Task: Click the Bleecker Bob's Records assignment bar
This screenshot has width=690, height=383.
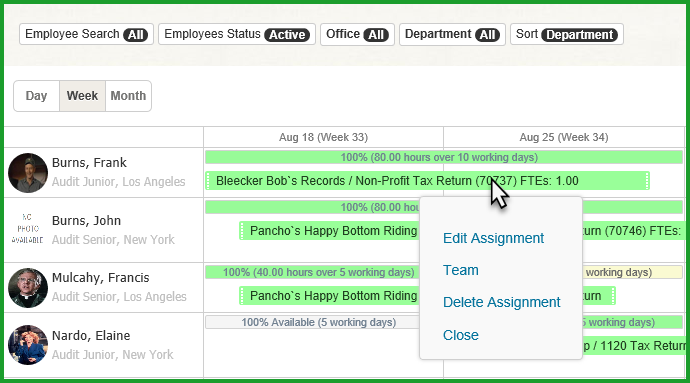Action: click(427, 181)
